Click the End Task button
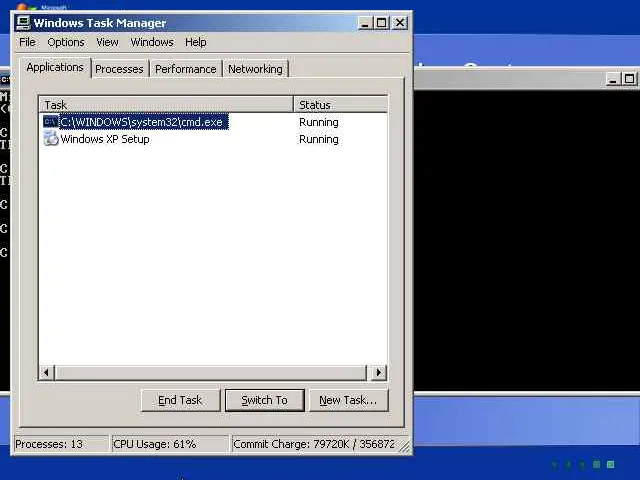This screenshot has height=480, width=640. pos(180,400)
